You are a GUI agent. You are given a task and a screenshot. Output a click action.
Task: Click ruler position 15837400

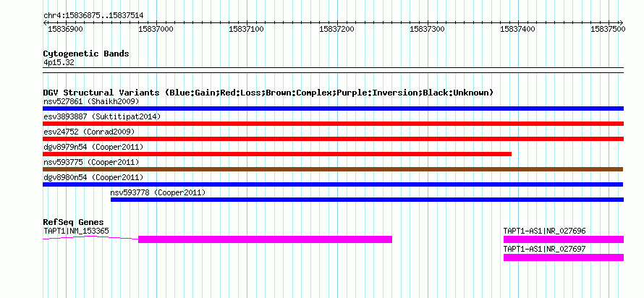click(517, 29)
